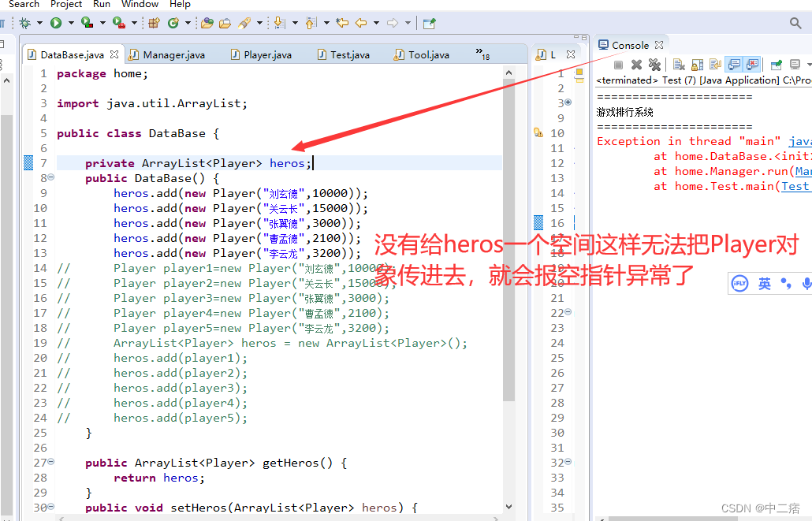Click the magnifier search icon at top right
Image resolution: width=812 pixels, height=521 pixels.
(x=796, y=23)
